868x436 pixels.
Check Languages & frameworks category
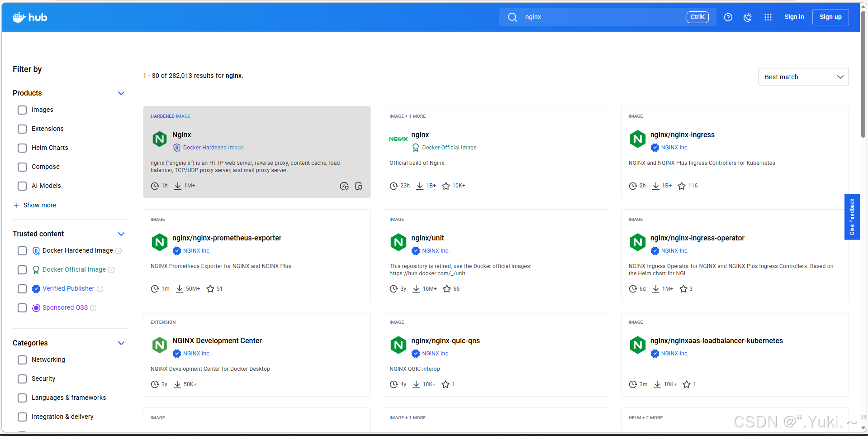(x=22, y=398)
